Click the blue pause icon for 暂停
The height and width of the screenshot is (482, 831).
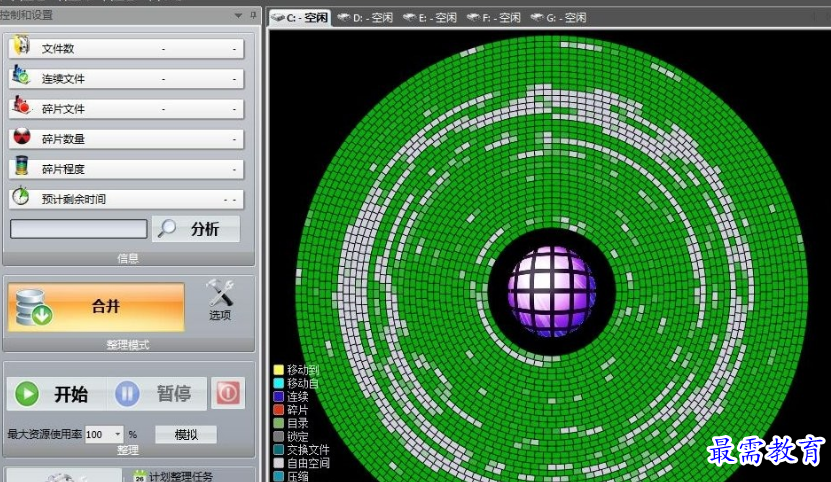tap(127, 394)
